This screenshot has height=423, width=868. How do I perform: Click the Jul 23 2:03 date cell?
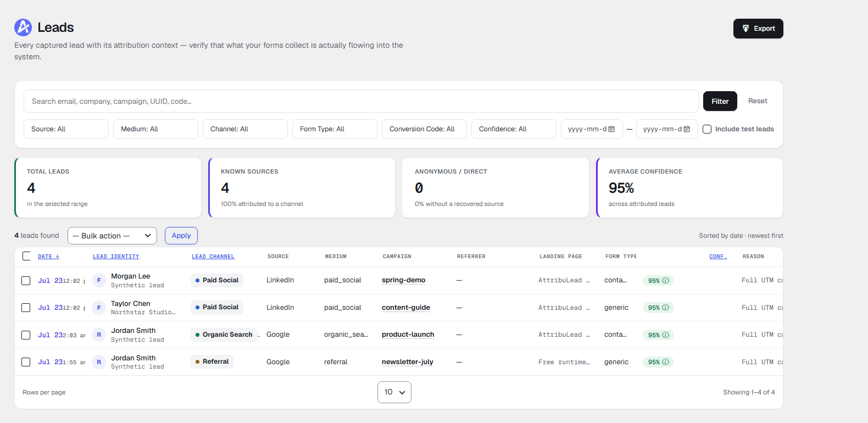62,335
